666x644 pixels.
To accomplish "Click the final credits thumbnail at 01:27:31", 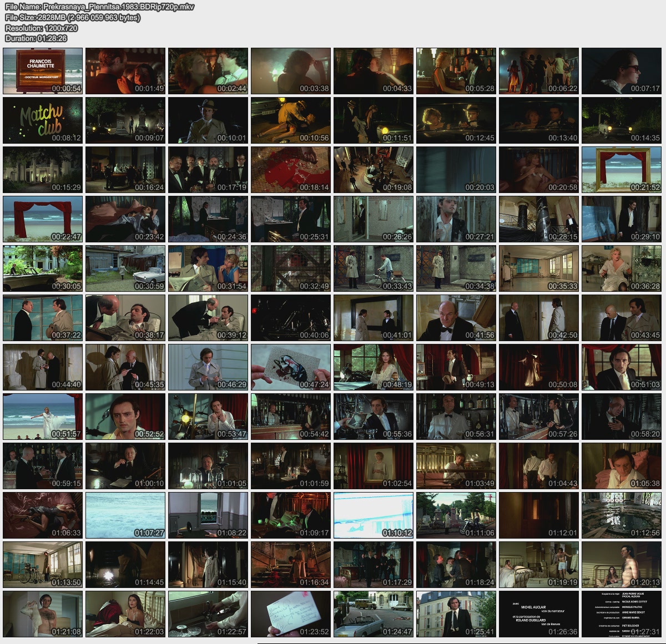I will (x=621, y=614).
